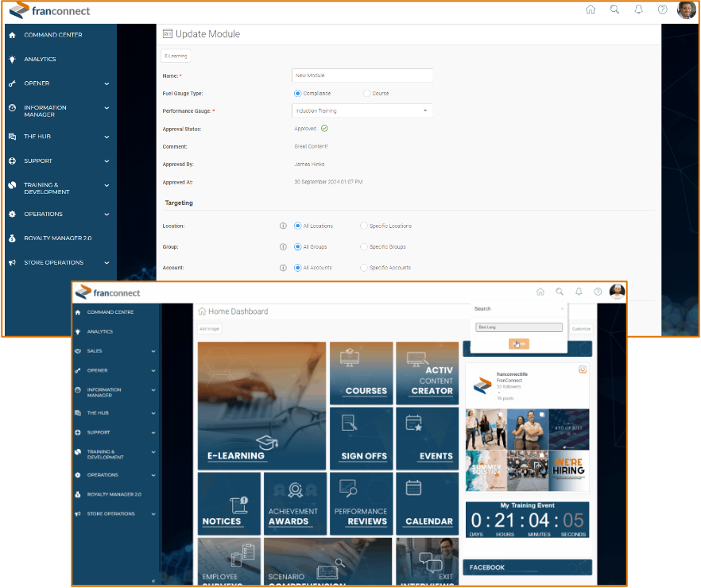Open Activ Content Creator tile
This screenshot has width=701, height=588.
coord(428,373)
